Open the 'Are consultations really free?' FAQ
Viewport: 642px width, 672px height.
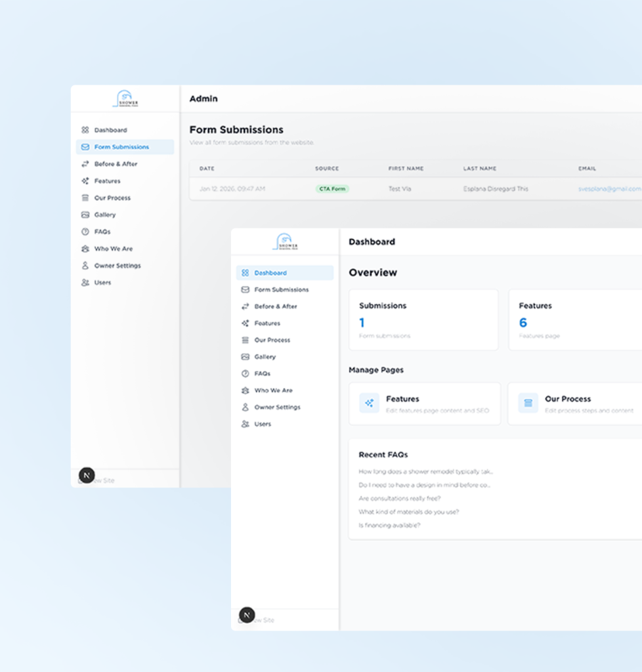[x=399, y=499]
